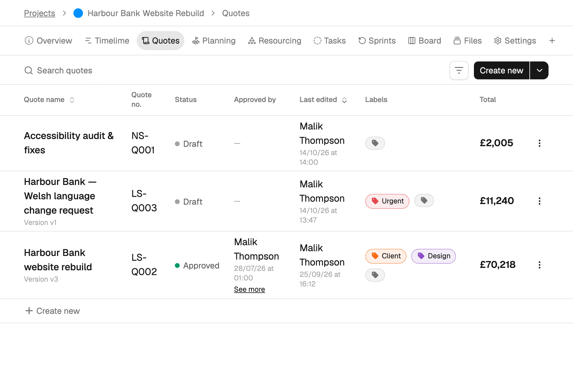Image resolution: width=573 pixels, height=392 pixels.
Task: Add label beside the Urgent tag
Action: 424,200
